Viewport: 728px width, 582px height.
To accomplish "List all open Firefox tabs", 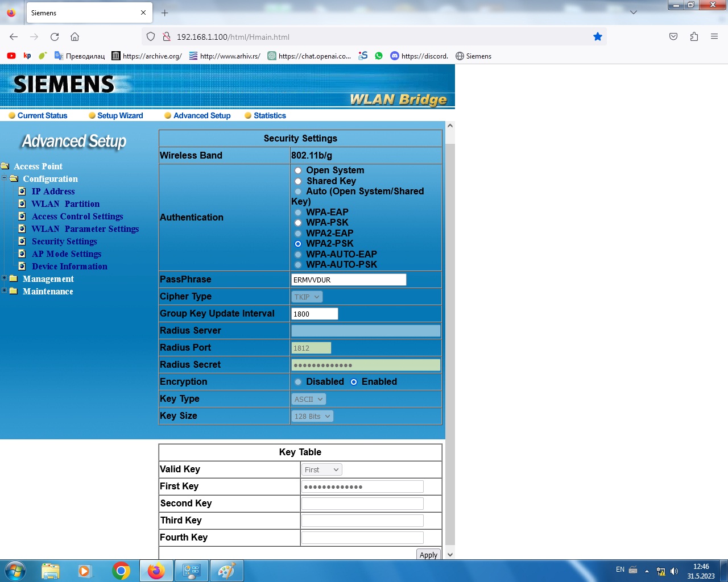I will 634,12.
